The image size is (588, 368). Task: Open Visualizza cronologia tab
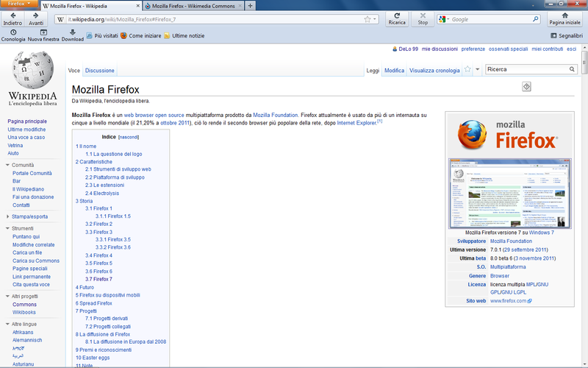434,70
